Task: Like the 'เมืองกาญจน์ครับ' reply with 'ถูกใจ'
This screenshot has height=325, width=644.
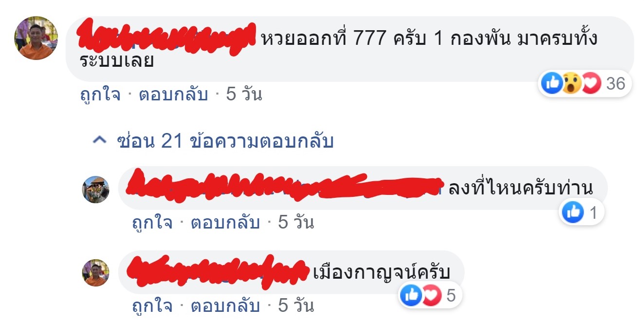Action: (152, 306)
